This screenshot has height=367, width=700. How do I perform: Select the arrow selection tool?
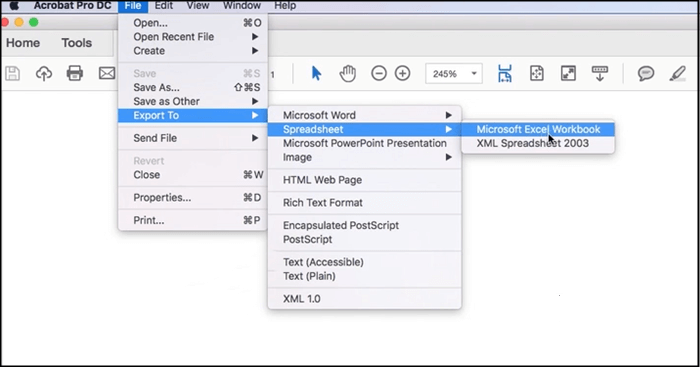click(316, 73)
